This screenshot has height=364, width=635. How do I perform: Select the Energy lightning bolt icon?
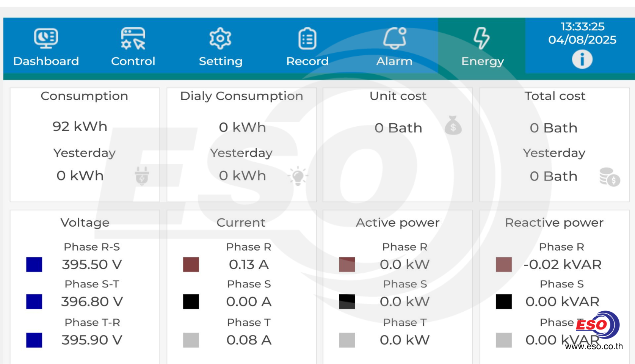click(481, 38)
